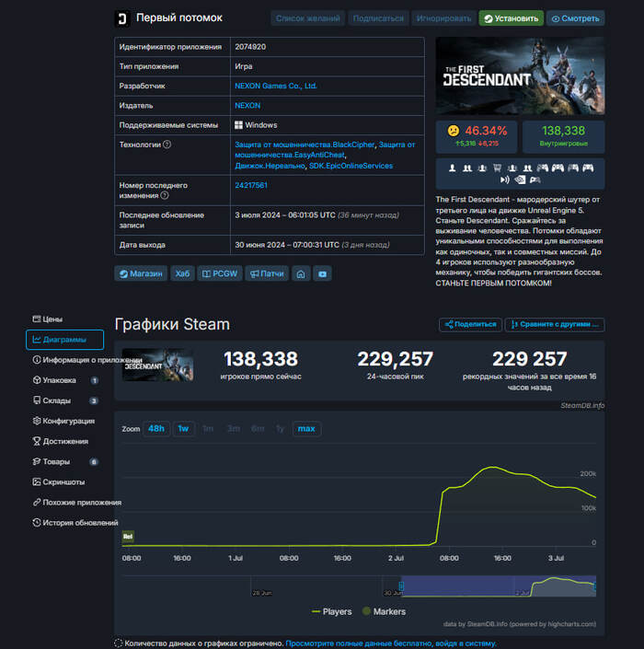Add game via Список желаний button
The height and width of the screenshot is (649, 644).
(x=307, y=18)
